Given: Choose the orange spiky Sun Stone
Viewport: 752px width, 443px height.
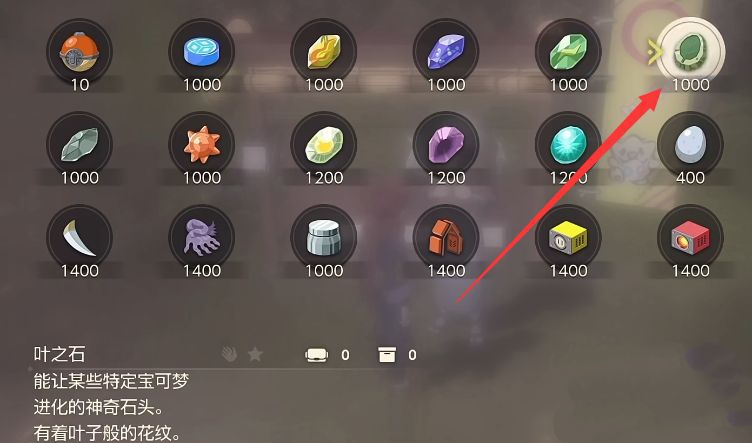Looking at the screenshot, I should point(202,145).
